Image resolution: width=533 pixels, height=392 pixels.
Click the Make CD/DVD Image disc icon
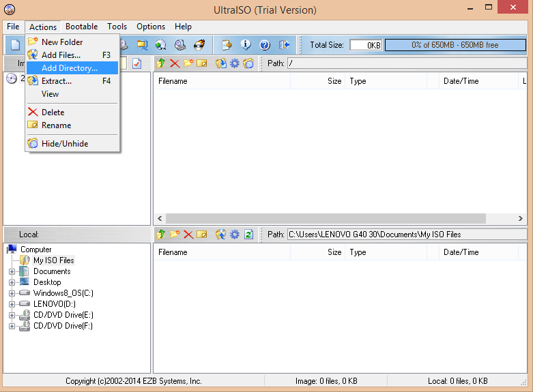pyautogui.click(x=161, y=45)
